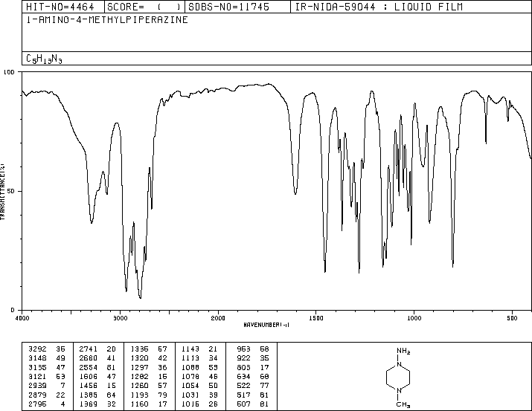Click peak table entry 2680

pyautogui.click(x=89, y=358)
